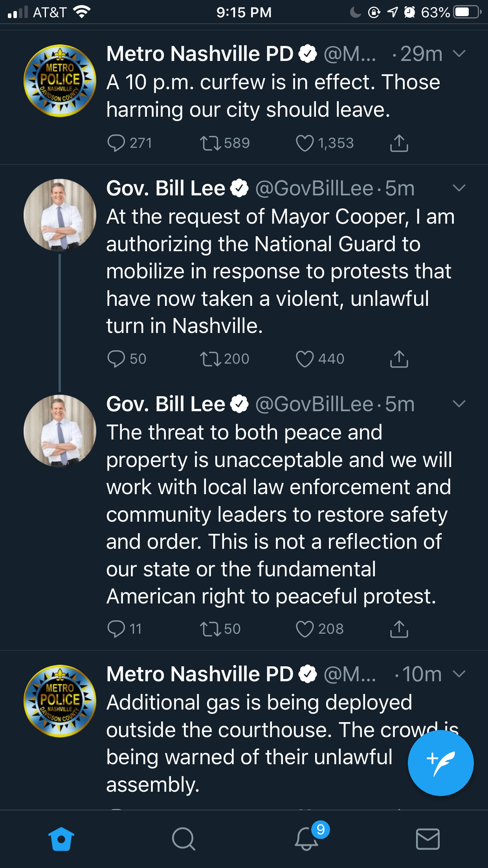Reply to the curfew tweet with 271 comments
The width and height of the screenshot is (488, 868).
pyautogui.click(x=116, y=143)
